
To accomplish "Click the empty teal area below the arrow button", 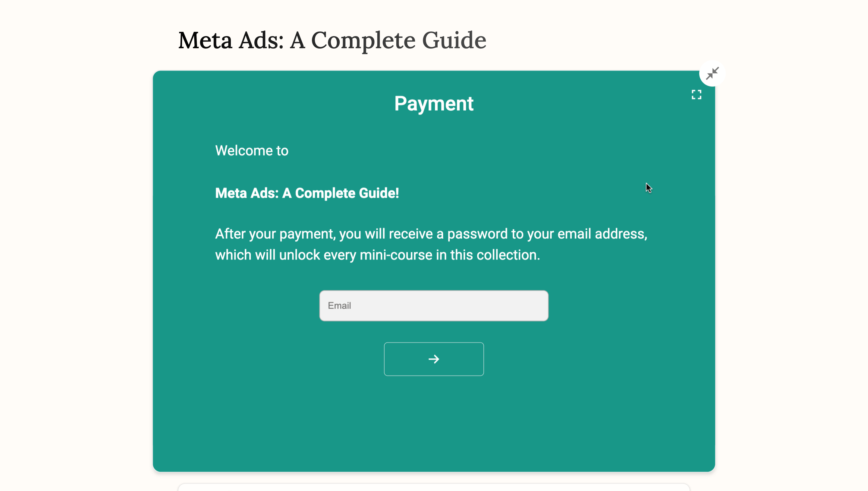I will coord(433,422).
